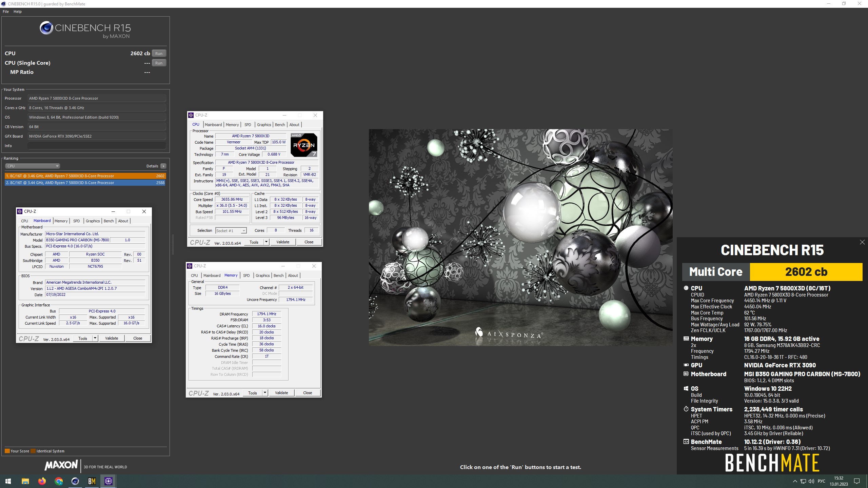Select ranking entry with score 2588
The height and width of the screenshot is (488, 868).
click(x=85, y=183)
